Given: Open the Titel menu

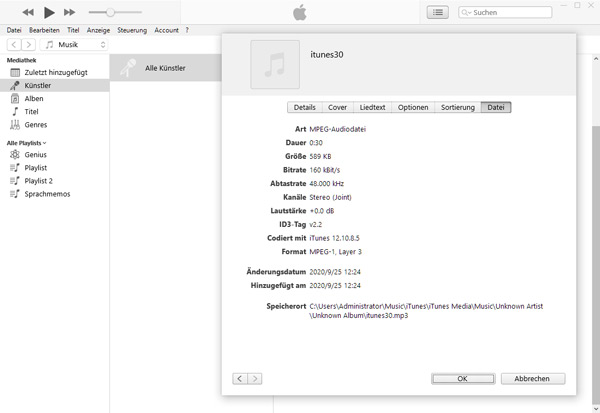Looking at the screenshot, I should (73, 30).
